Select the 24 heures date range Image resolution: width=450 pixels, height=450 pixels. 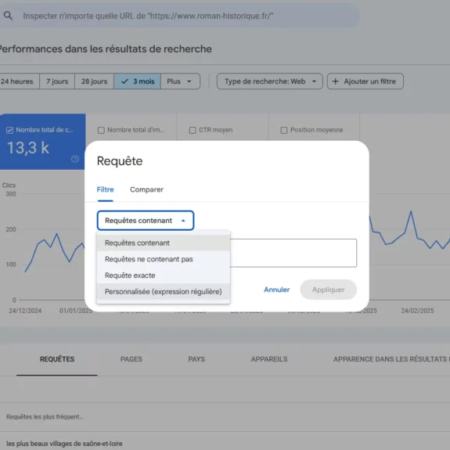(19, 81)
